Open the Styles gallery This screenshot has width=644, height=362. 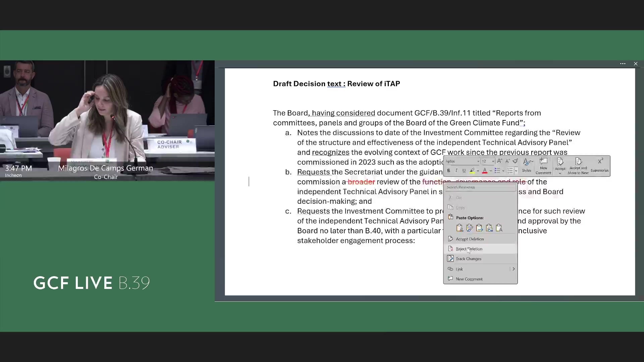click(x=527, y=166)
